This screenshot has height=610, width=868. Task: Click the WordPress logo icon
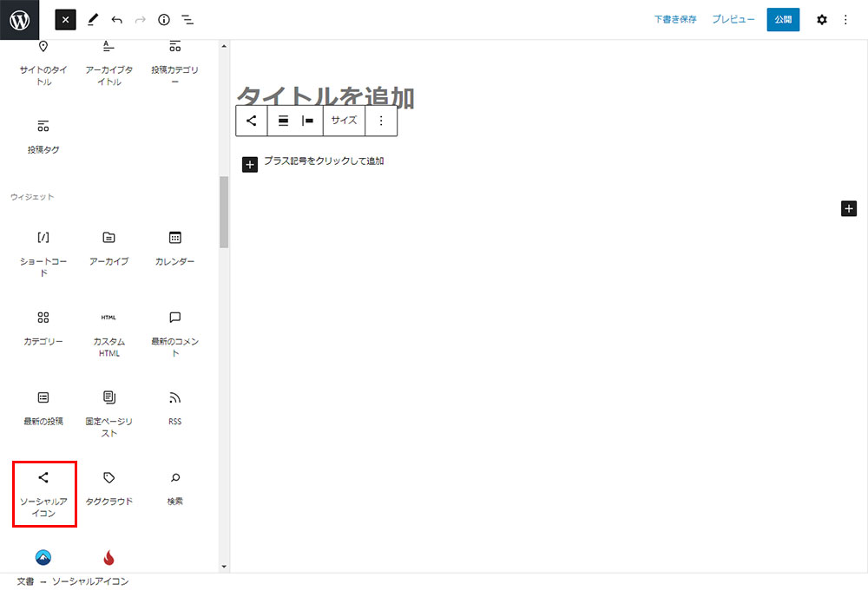(x=19, y=19)
